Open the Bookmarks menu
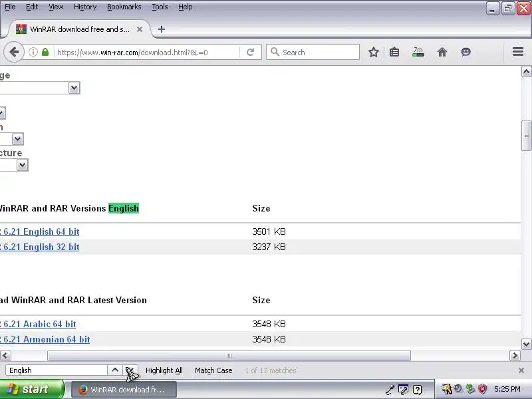The height and width of the screenshot is (399, 532). pyautogui.click(x=124, y=7)
